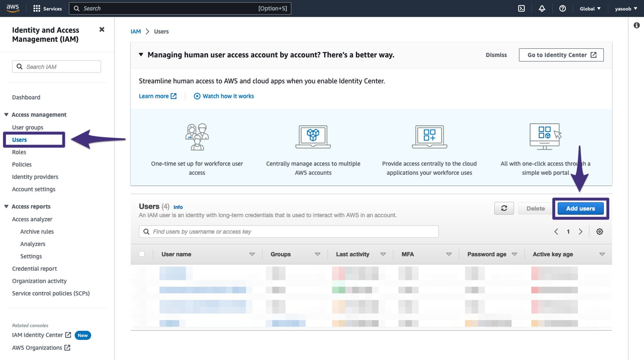Open User groups in the sidebar
The image size is (644, 360).
tap(28, 128)
